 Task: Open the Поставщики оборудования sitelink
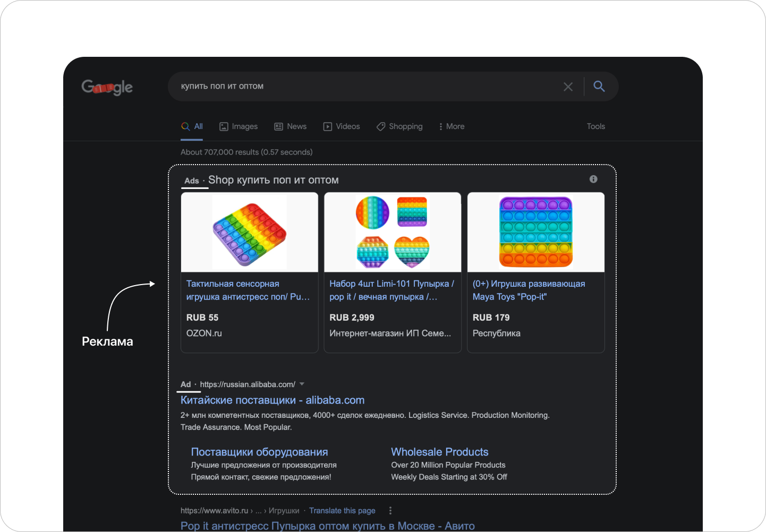(259, 452)
